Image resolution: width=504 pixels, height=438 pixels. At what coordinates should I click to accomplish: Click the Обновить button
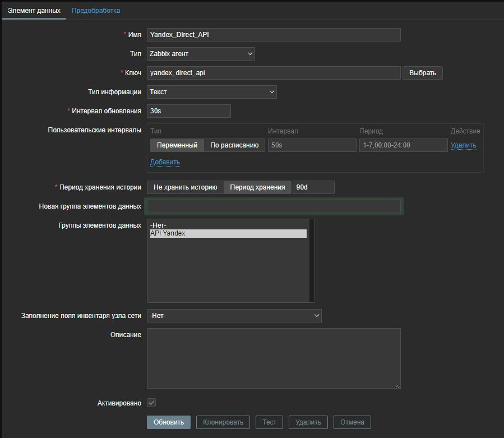coord(168,422)
